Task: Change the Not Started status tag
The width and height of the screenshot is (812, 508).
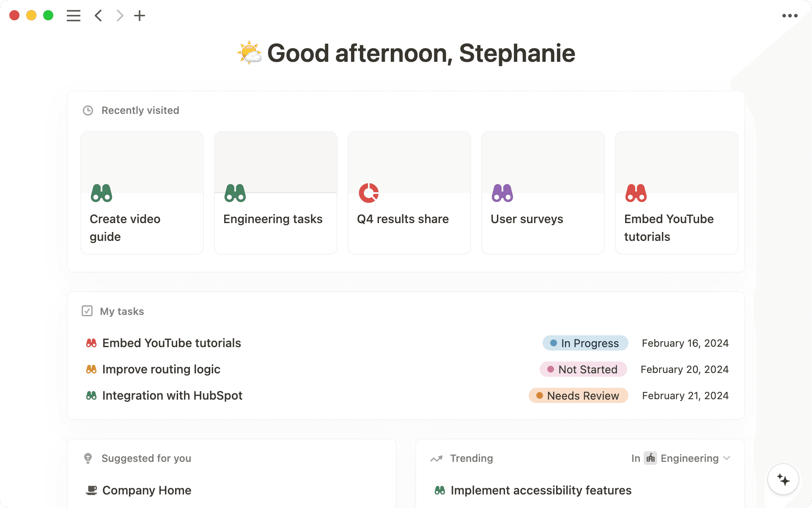Action: click(x=583, y=370)
